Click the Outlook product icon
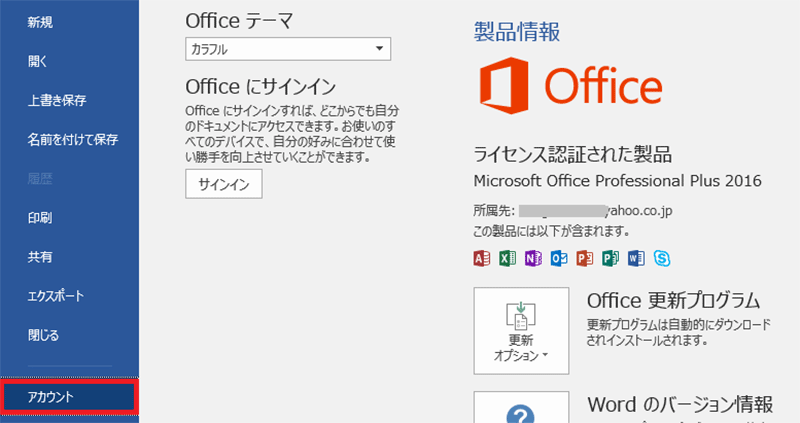This screenshot has width=800, height=423. [x=559, y=258]
